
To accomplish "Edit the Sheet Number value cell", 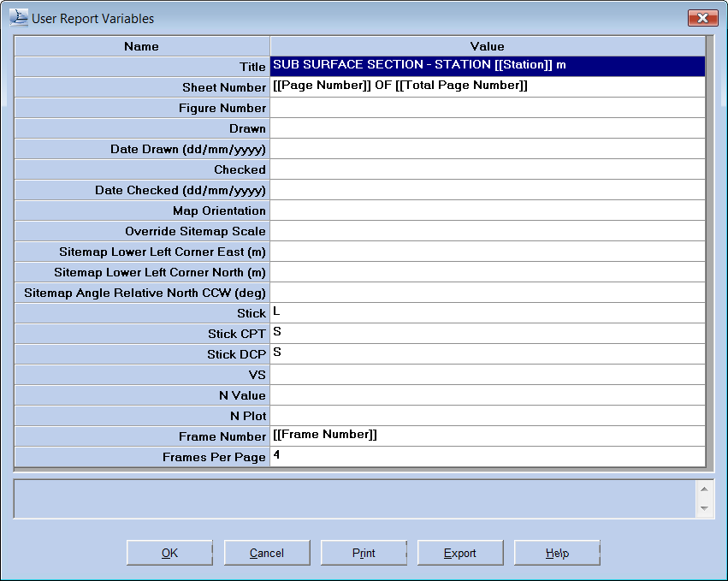I will pyautogui.click(x=488, y=87).
